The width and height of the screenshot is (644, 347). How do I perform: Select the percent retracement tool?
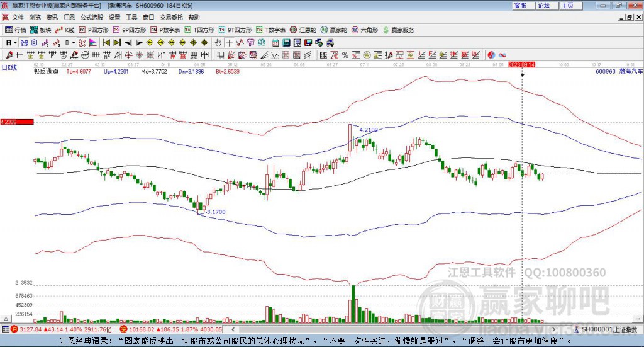(x=345, y=55)
